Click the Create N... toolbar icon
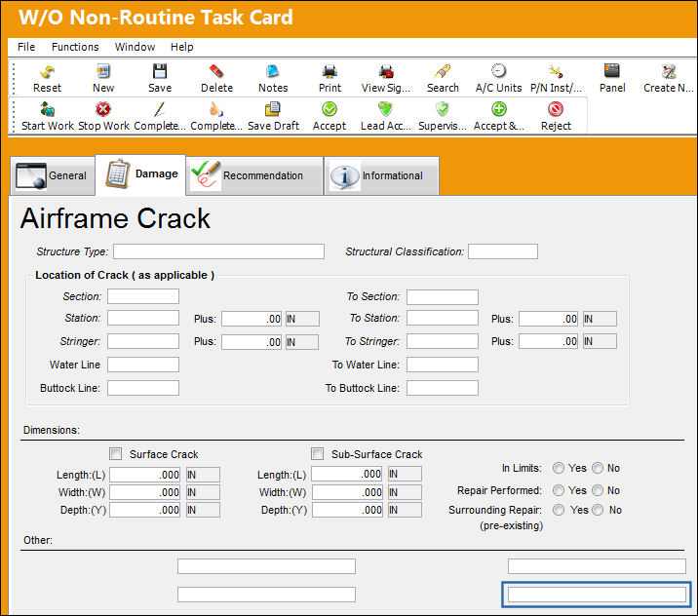The height and width of the screenshot is (616, 698). click(669, 72)
